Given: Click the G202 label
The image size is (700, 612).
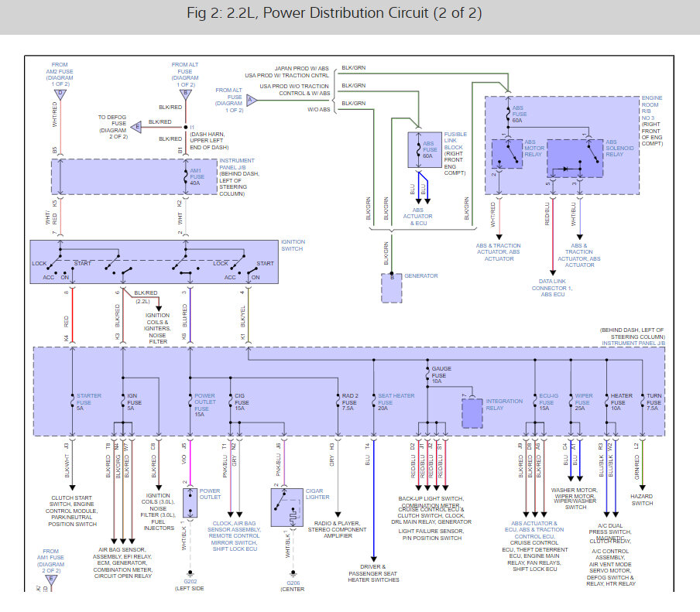Looking at the screenshot, I should 190,582.
